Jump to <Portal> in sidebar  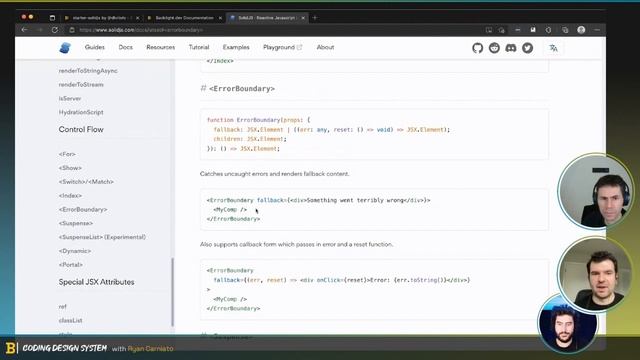point(71,265)
